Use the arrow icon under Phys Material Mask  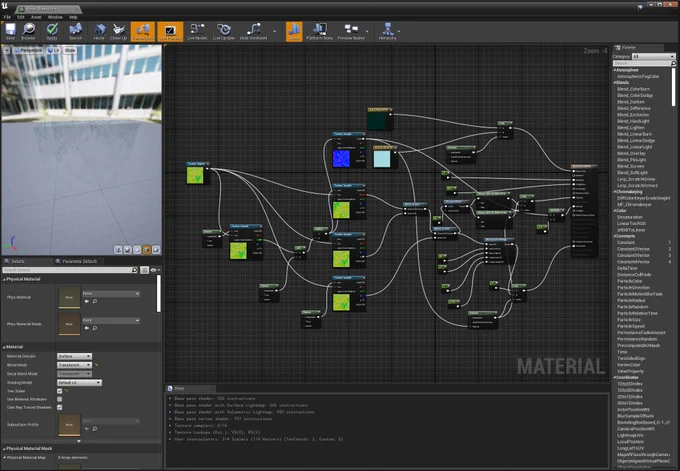[86, 328]
